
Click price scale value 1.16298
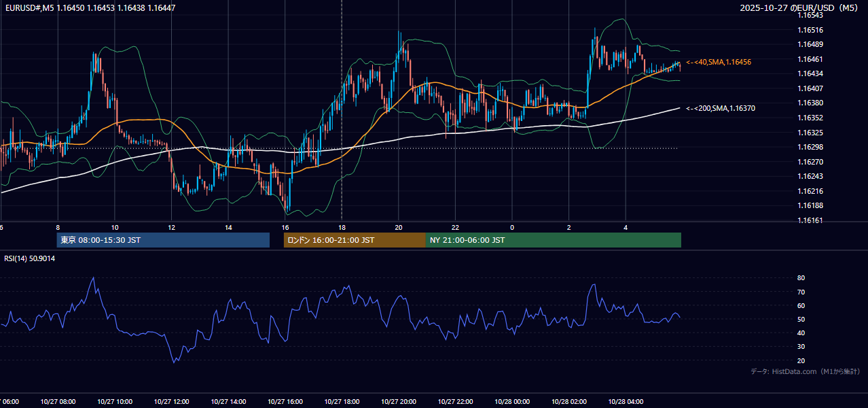(810, 147)
